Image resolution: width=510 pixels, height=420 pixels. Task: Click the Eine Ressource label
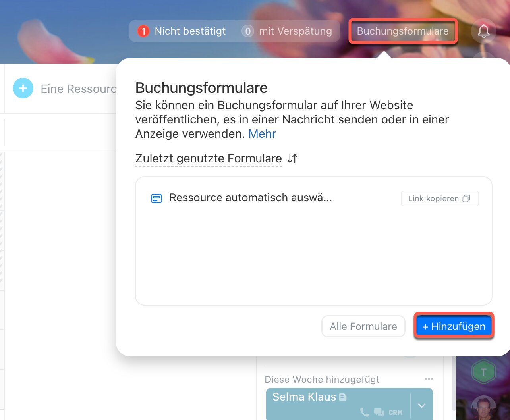coord(78,89)
